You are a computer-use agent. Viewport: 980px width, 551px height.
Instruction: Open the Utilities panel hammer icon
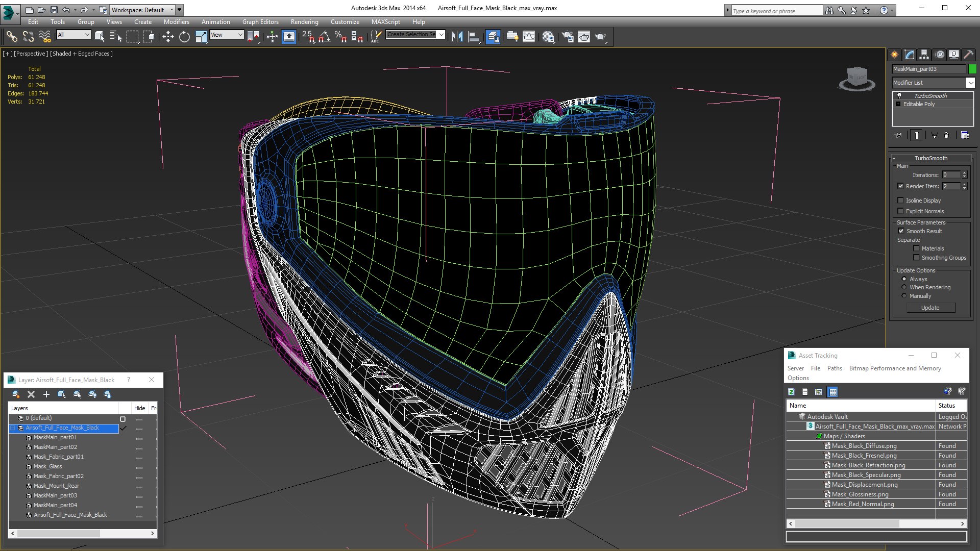968,55
